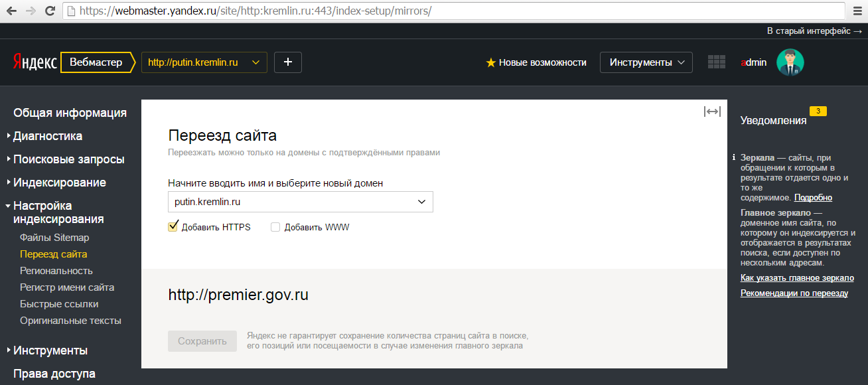This screenshot has width=868, height=385.
Task: Open the Уведомления notifications counter
Action: click(x=818, y=112)
